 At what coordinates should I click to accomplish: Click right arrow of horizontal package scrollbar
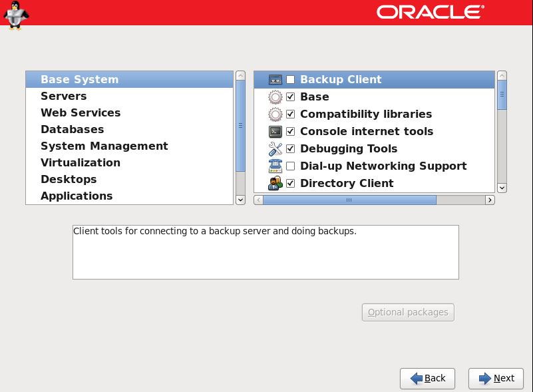[x=490, y=200]
